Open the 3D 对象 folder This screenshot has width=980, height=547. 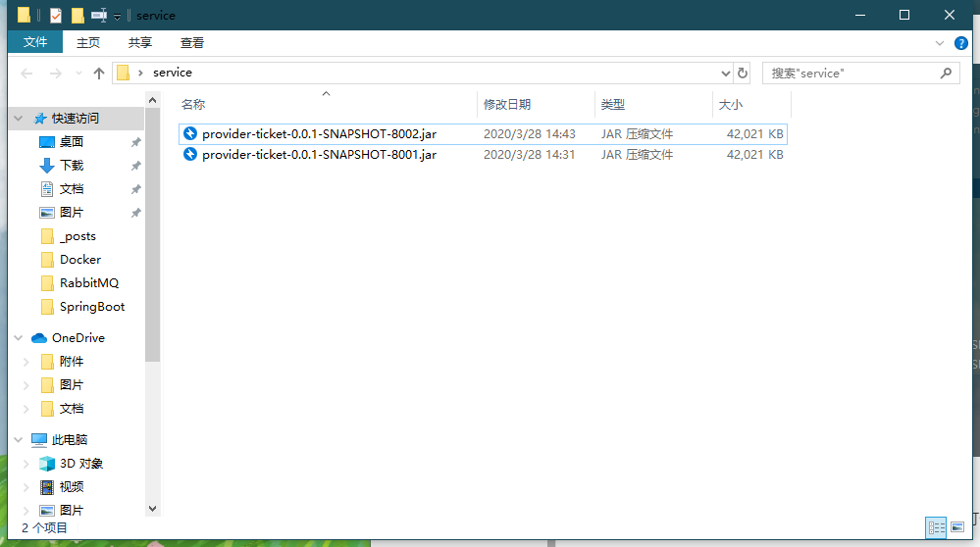pyautogui.click(x=80, y=463)
